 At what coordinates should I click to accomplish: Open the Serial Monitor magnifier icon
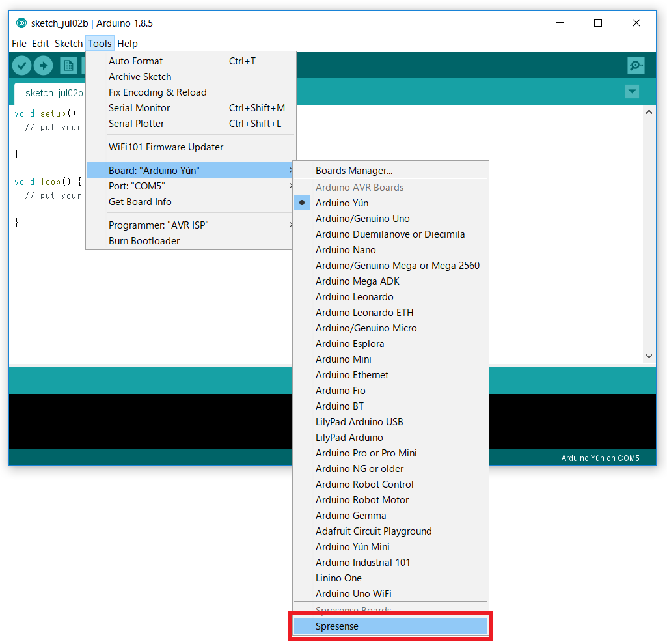636,65
